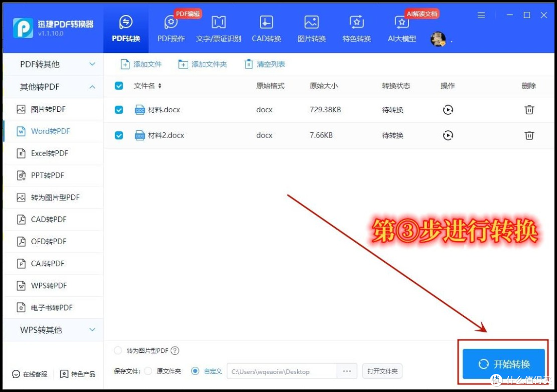Click the user avatar icon
The width and height of the screenshot is (557, 392).
[x=438, y=39]
